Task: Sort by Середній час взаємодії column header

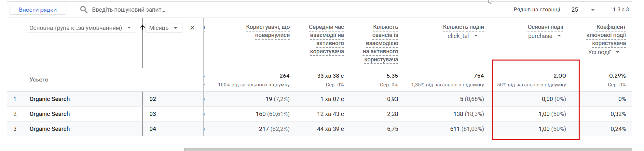Action: [x=327, y=39]
